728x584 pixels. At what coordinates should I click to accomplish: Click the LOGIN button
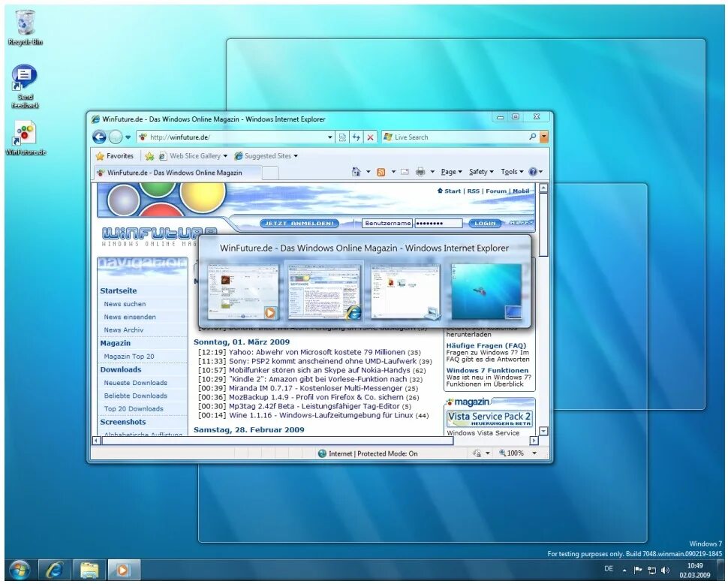(x=485, y=223)
